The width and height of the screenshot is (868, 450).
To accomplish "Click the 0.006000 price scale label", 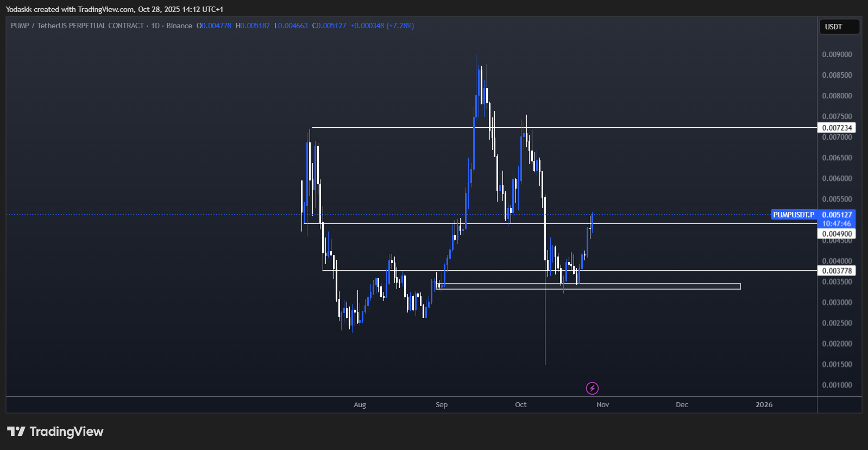I will [x=837, y=178].
